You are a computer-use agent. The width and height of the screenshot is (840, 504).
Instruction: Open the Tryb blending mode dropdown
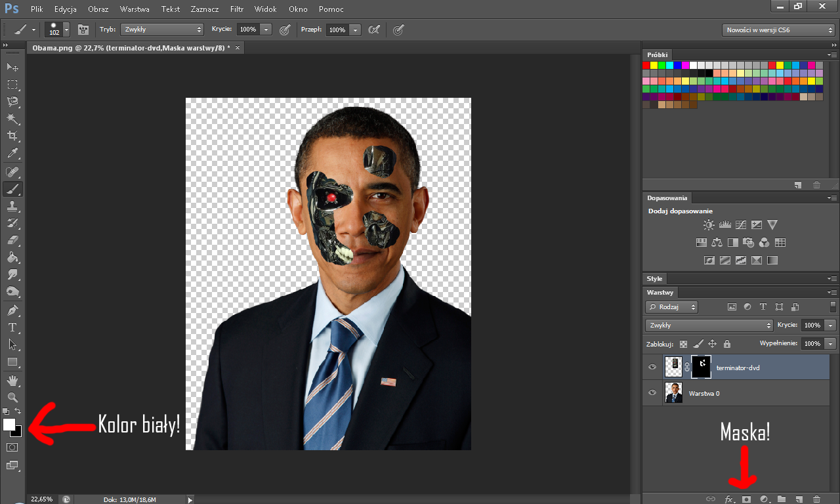(162, 30)
